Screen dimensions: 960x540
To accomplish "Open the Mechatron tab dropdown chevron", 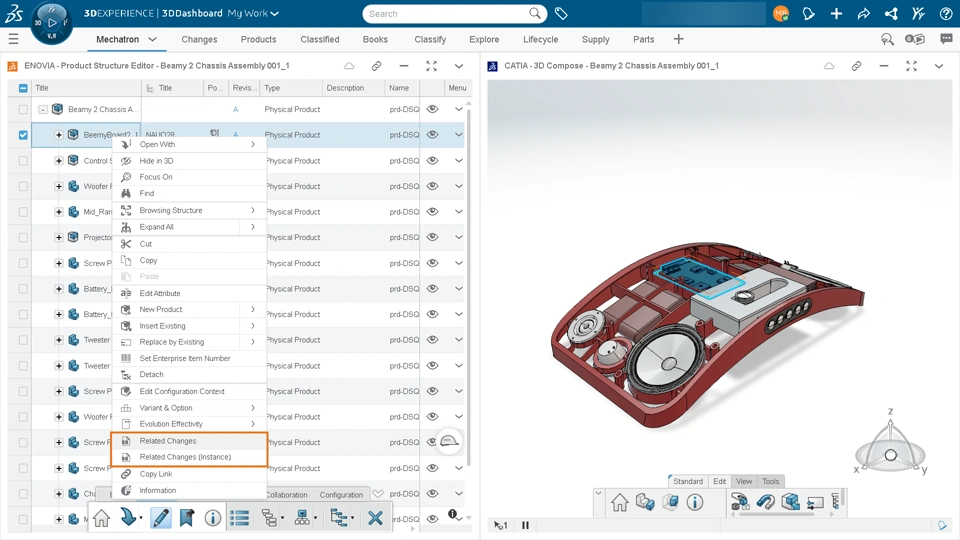I will [152, 39].
